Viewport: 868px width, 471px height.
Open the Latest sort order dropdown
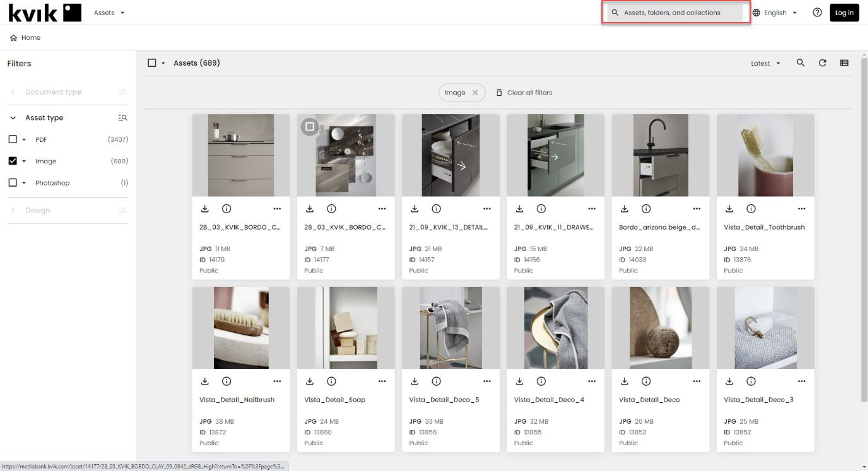[765, 63]
